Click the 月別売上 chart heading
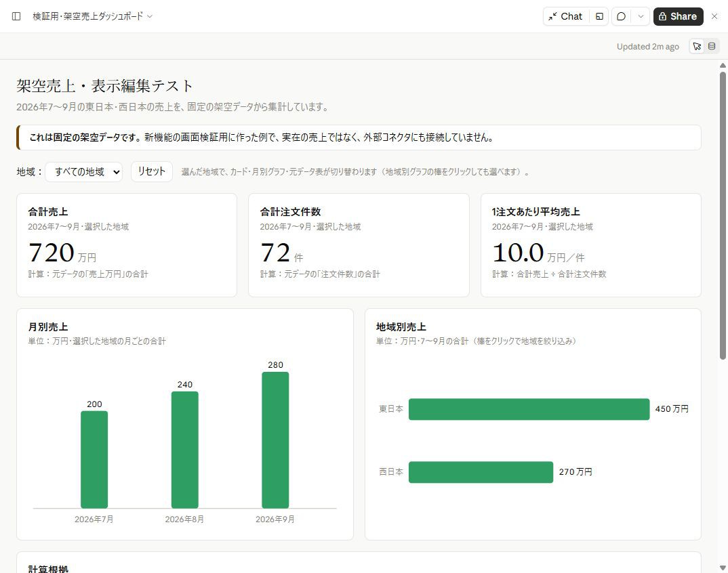This screenshot has width=728, height=573. (48, 327)
